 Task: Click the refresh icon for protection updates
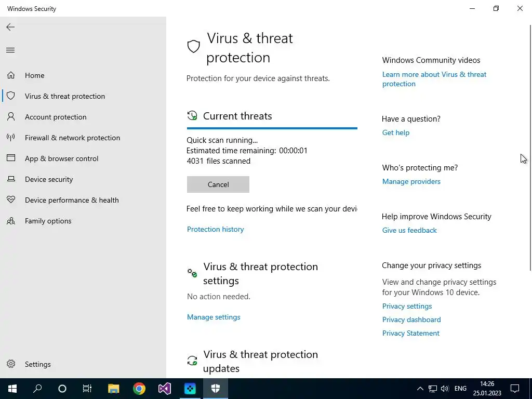coord(192,361)
